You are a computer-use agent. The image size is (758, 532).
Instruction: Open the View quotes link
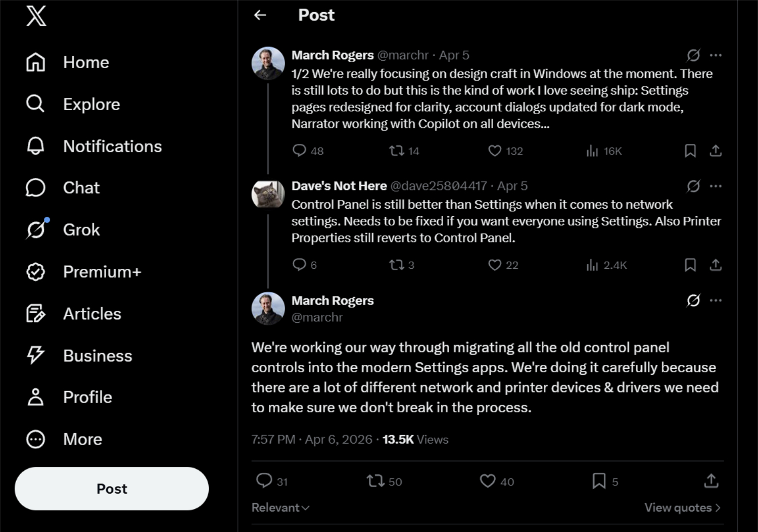point(682,508)
